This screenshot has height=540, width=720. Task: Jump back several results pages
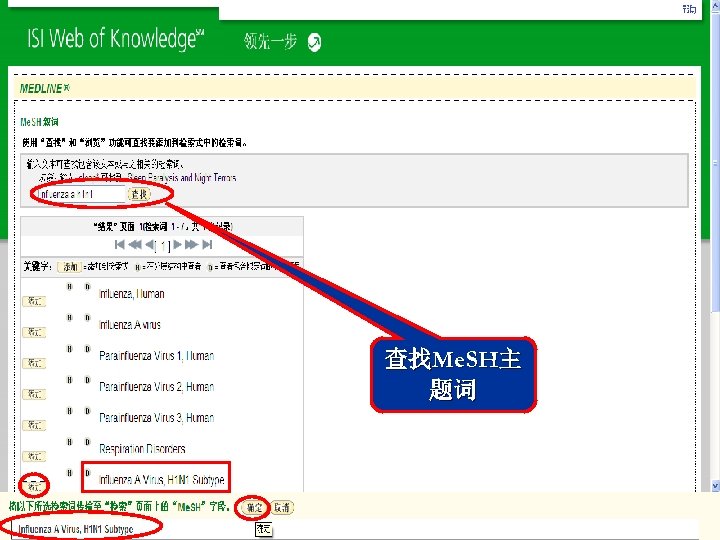[x=135, y=245]
